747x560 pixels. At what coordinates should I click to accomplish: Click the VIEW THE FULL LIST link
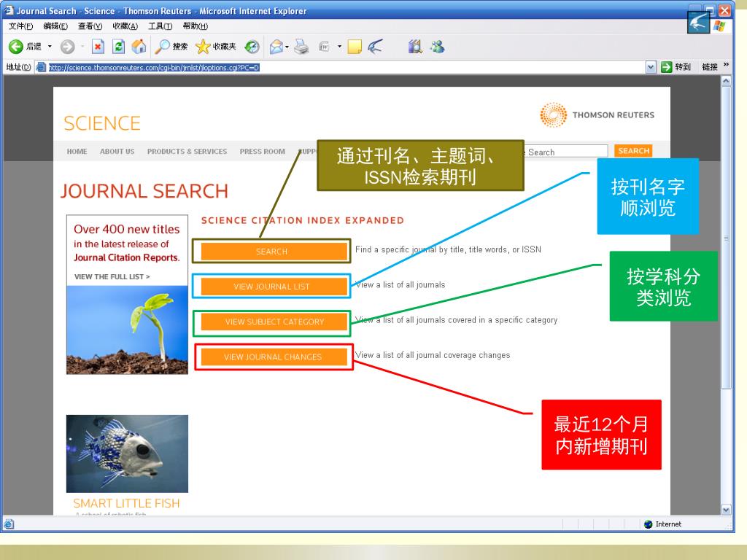point(112,276)
